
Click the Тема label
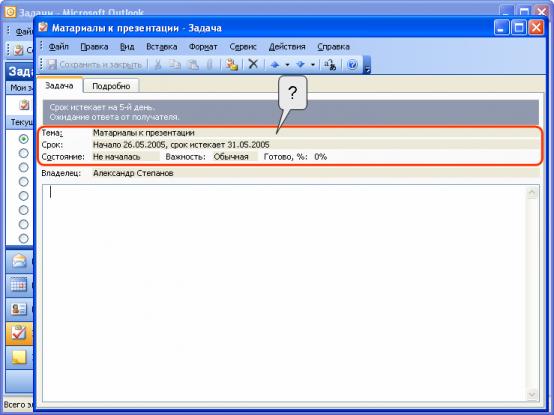click(x=52, y=133)
